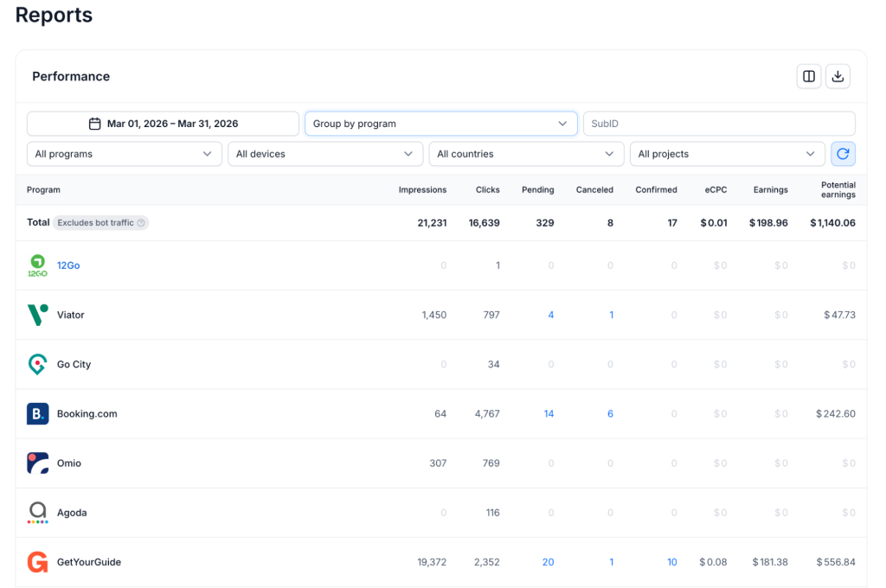
Task: Expand the Group by program dropdown
Action: [440, 124]
